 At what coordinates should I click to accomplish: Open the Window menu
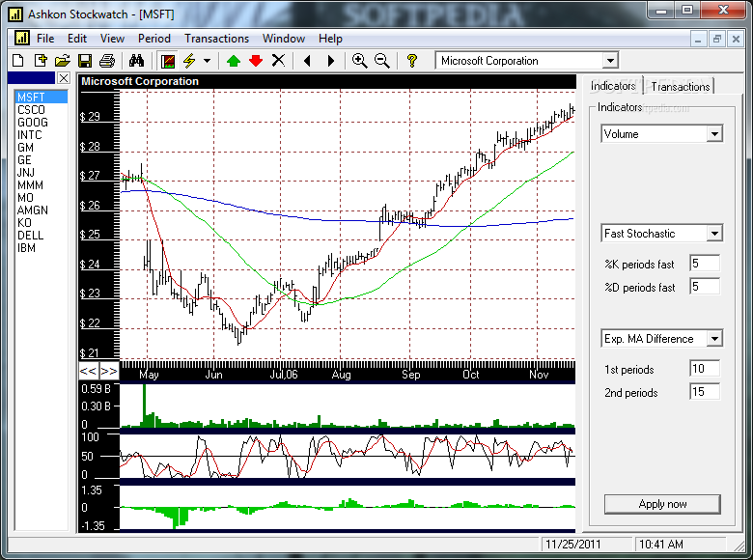[283, 39]
